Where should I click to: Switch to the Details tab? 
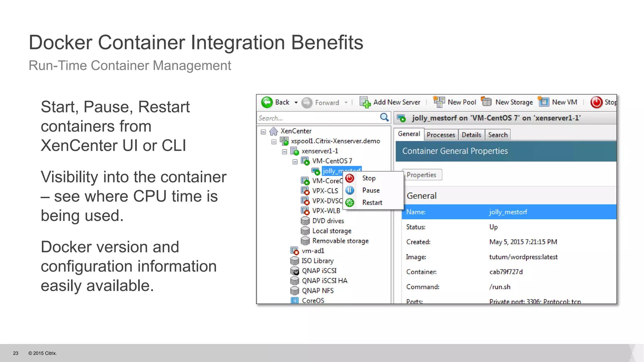click(x=471, y=135)
